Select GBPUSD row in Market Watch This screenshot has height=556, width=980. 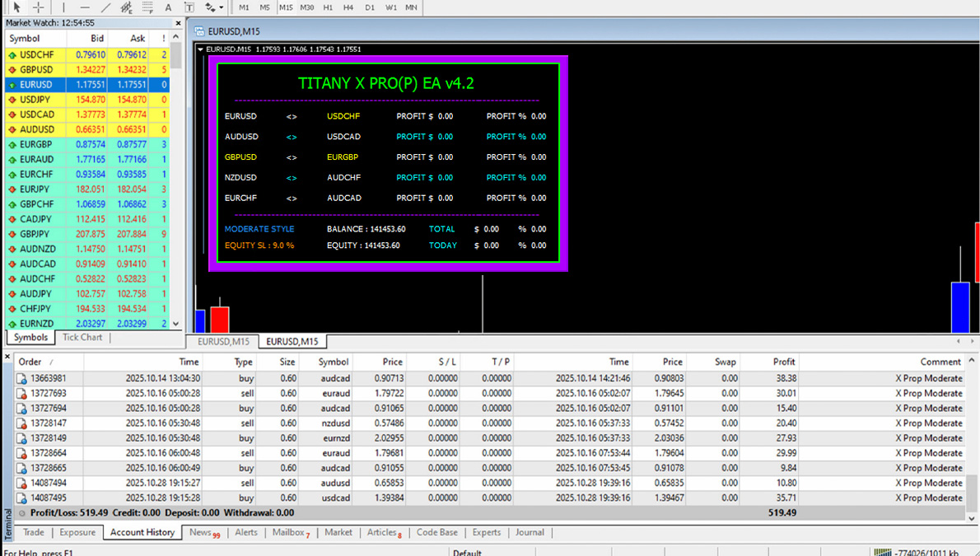click(36, 70)
